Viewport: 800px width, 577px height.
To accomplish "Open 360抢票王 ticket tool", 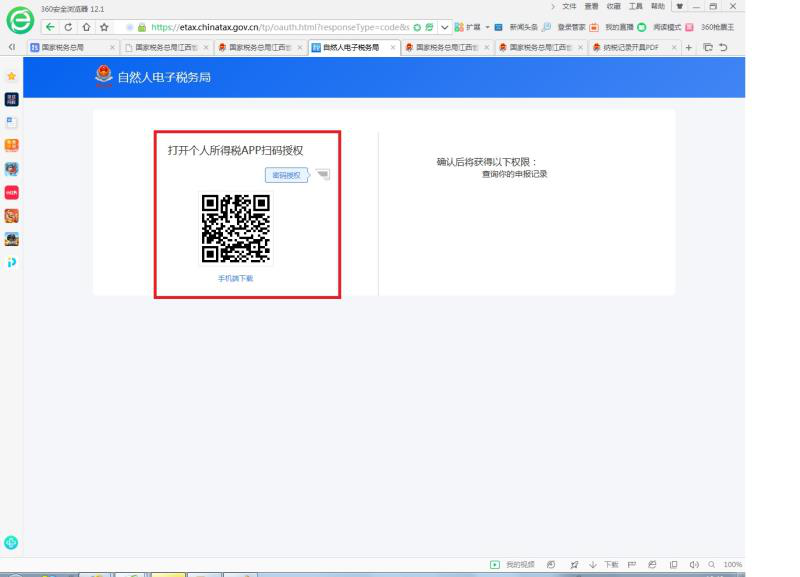I will point(711,27).
